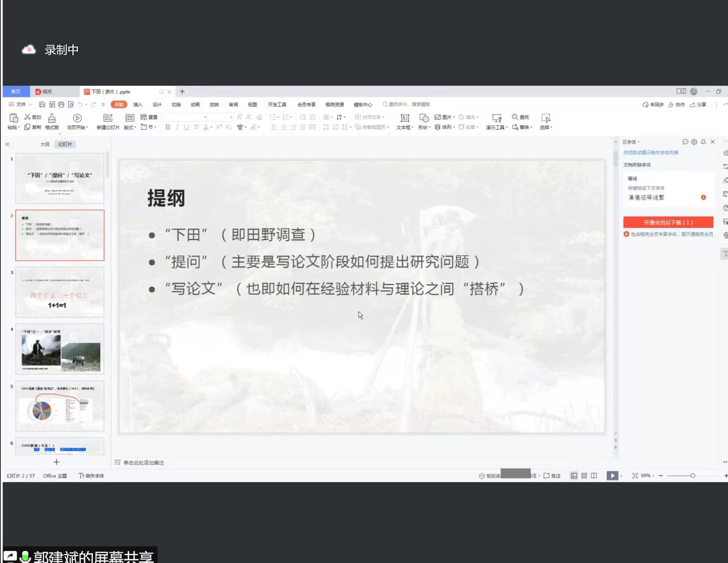Switch to reading view in status bar
This screenshot has width=728, height=563.
(594, 476)
